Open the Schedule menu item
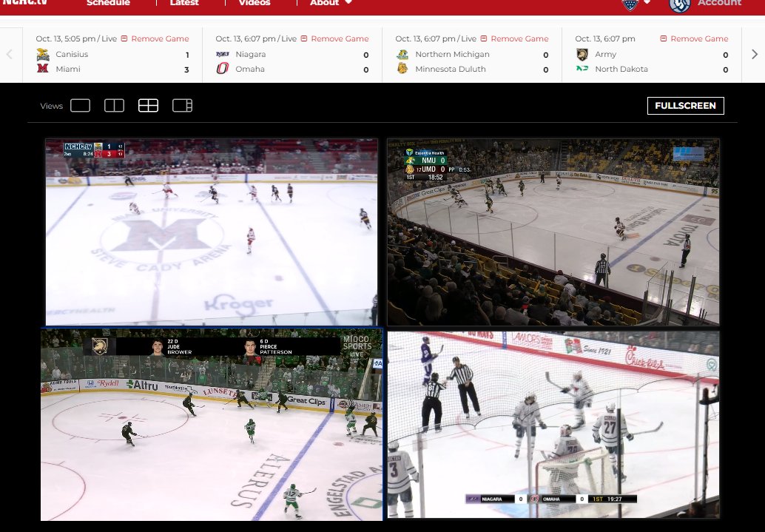Image resolution: width=765 pixels, height=532 pixels. click(108, 3)
